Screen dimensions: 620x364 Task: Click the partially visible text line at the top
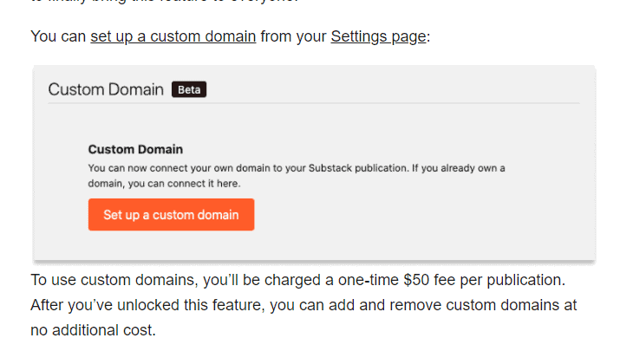[165, 2]
